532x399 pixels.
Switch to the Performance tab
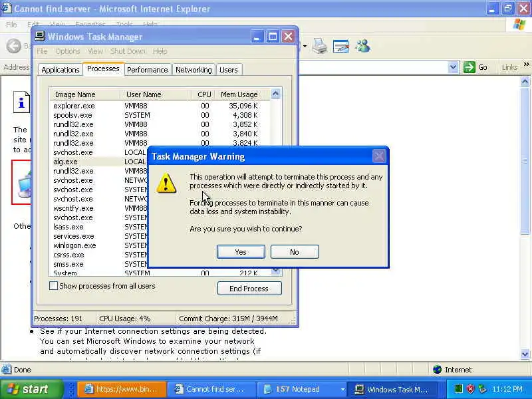(x=147, y=70)
